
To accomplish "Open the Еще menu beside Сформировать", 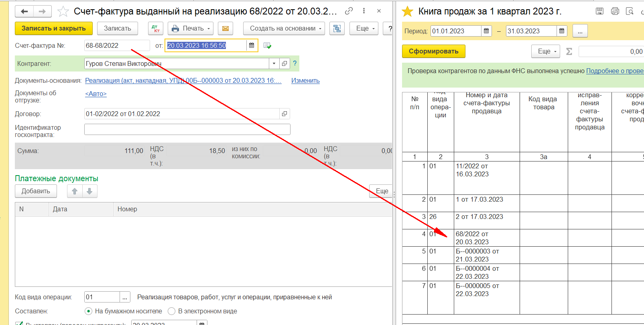I will [x=546, y=51].
